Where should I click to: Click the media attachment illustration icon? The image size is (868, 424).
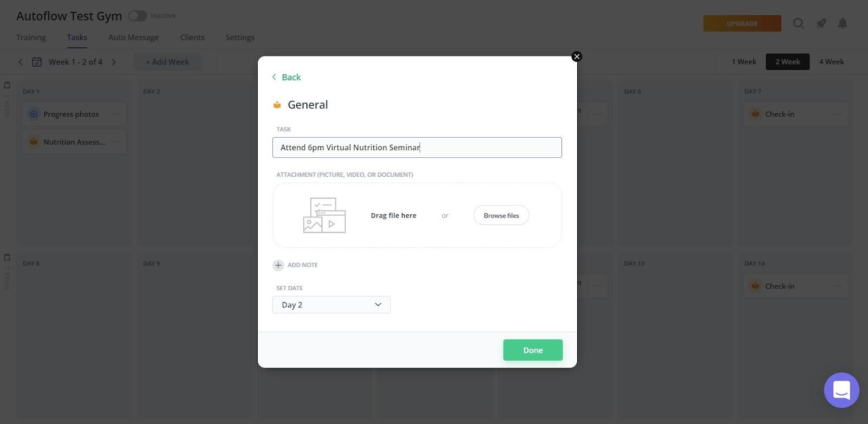324,215
